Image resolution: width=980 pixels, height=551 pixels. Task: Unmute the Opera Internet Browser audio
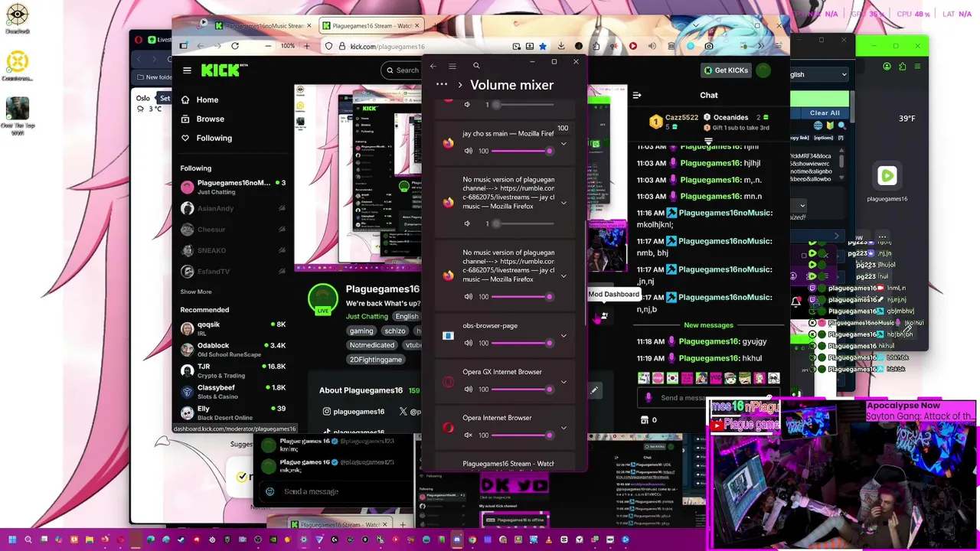[468, 435]
